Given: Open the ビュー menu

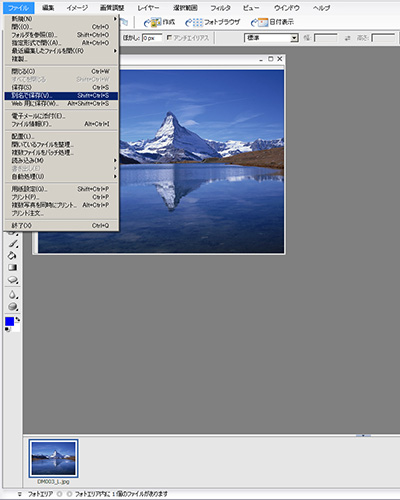Looking at the screenshot, I should click(x=251, y=8).
